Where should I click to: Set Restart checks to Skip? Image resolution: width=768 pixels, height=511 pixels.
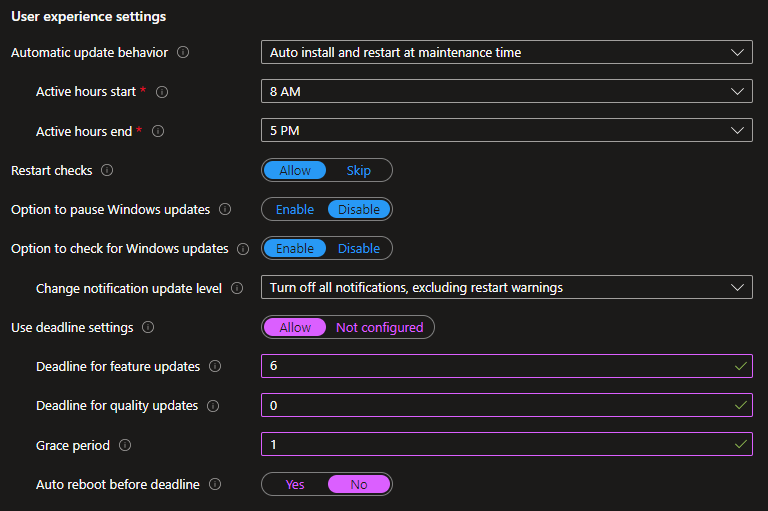click(358, 171)
